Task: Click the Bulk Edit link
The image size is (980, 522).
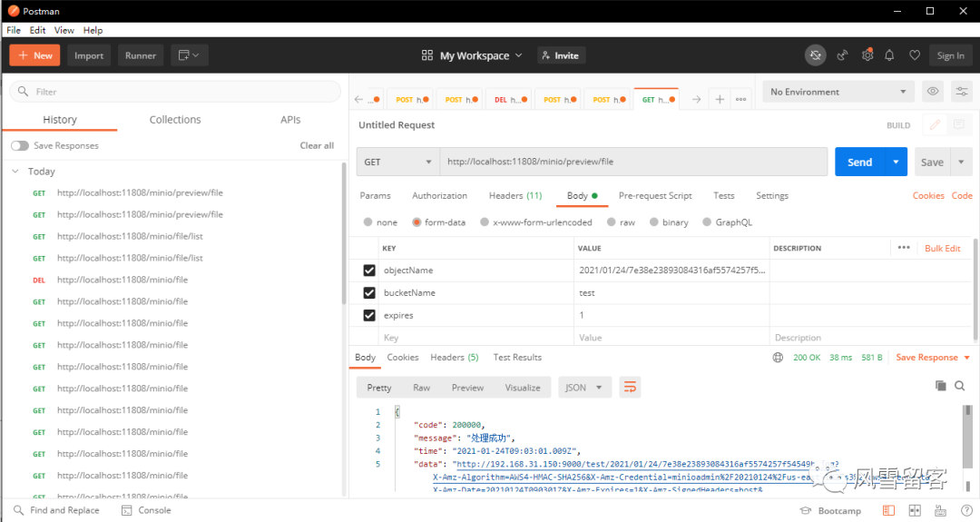Action: [x=943, y=248]
